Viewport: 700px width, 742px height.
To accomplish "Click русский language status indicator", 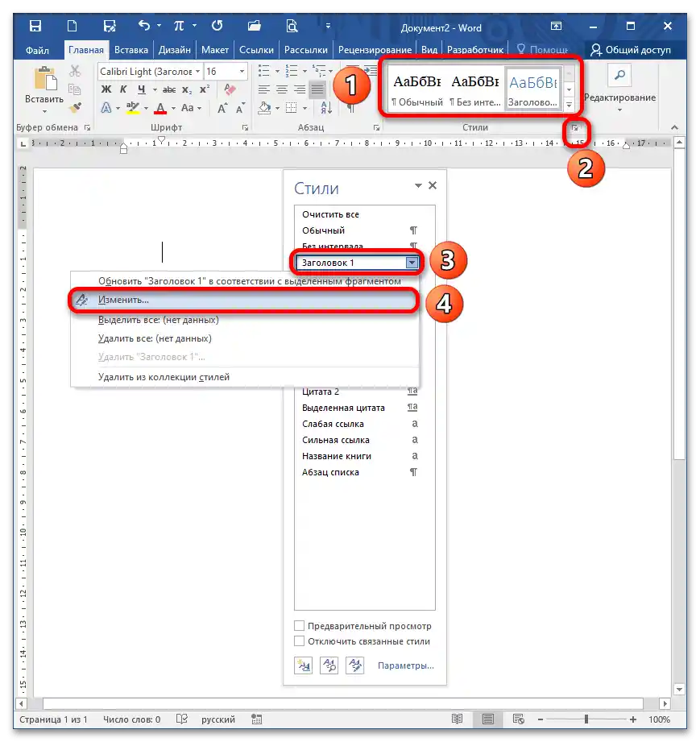I will point(218,719).
